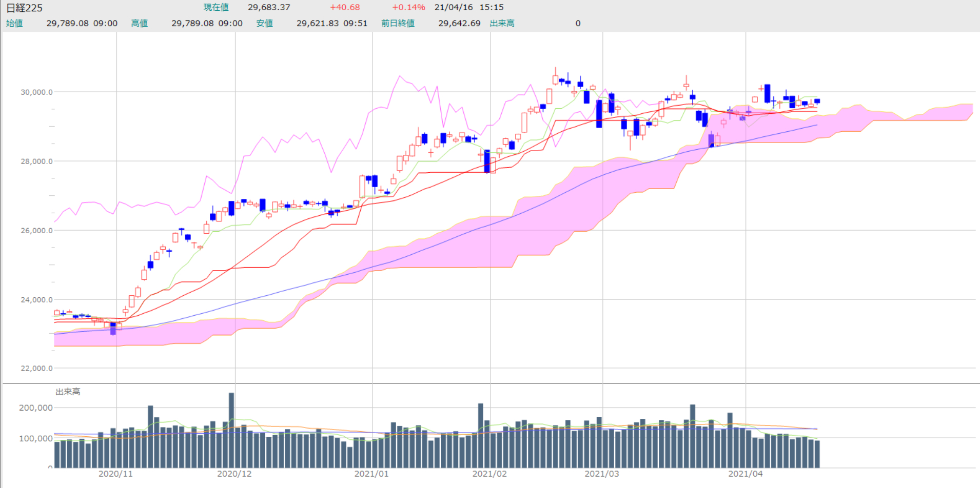980x488 pixels.
Task: Select the price change +40.68
Action: (345, 7)
